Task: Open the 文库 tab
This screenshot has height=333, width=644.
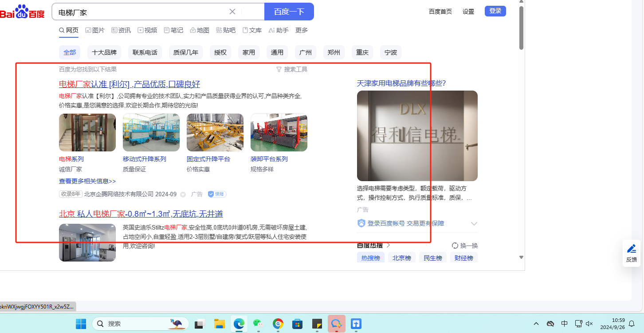Action: pos(252,30)
